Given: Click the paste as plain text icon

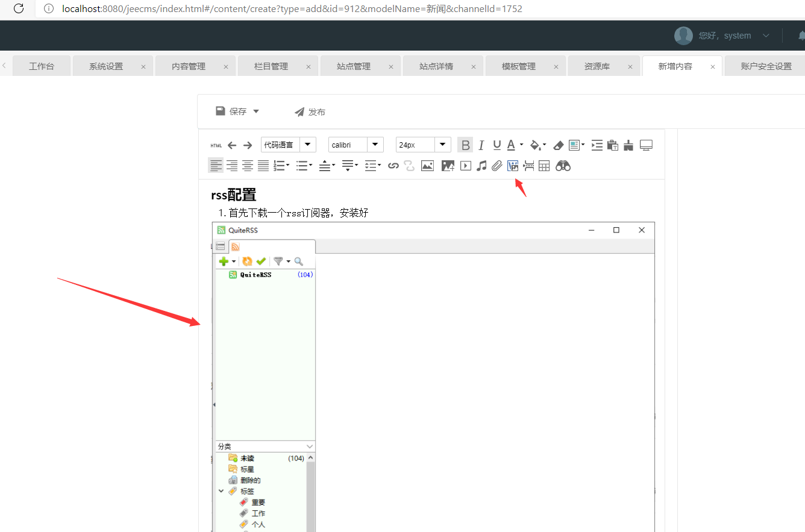Looking at the screenshot, I should 613,145.
